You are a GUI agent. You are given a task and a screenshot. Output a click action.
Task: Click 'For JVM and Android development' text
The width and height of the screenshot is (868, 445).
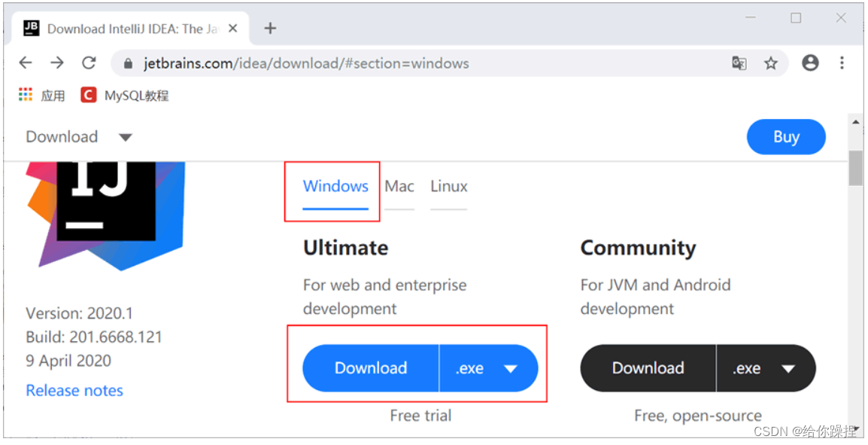(655, 297)
